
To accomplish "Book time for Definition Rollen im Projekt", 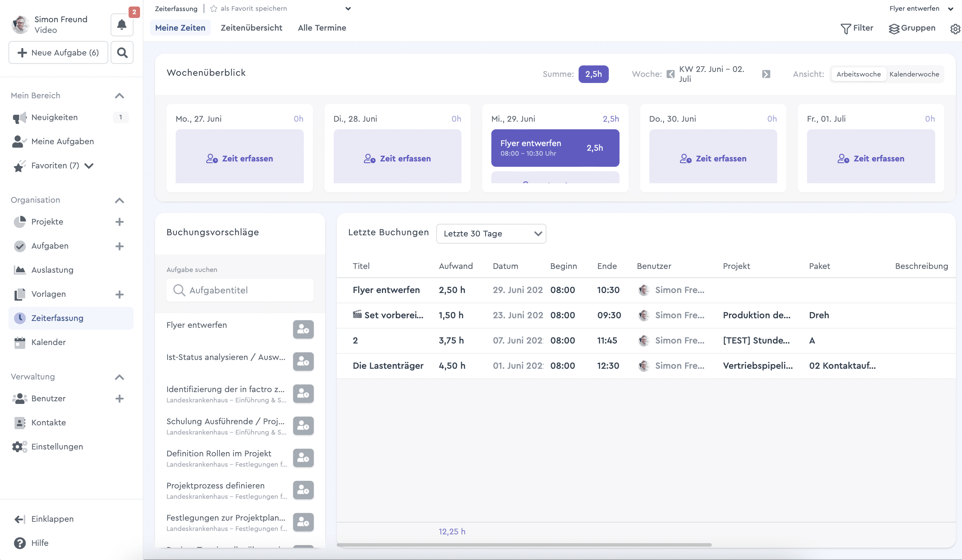I will pyautogui.click(x=303, y=458).
